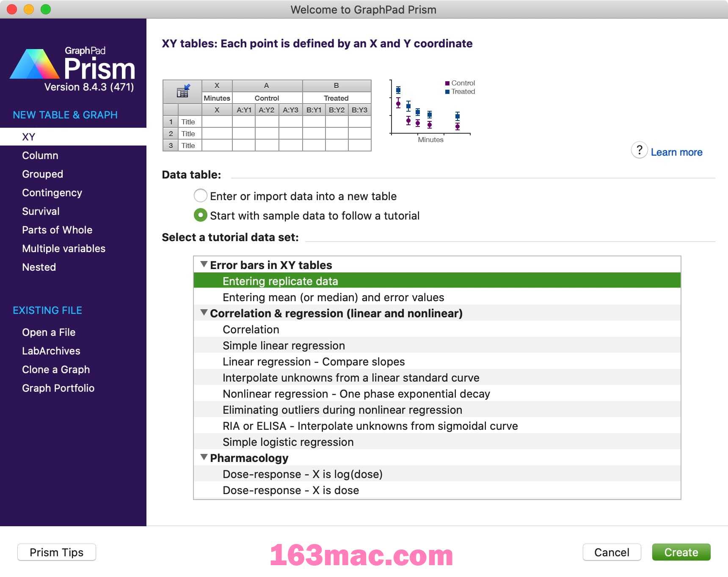Collapse the Error bars in XY tables group
This screenshot has height=577, width=728.
click(204, 264)
